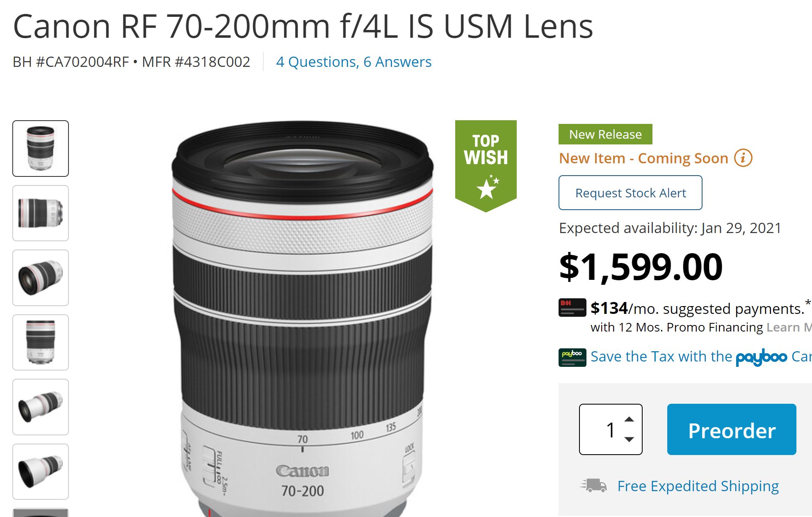The height and width of the screenshot is (517, 812).
Task: Select the second side-view lens thumbnail
Action: tap(41, 213)
